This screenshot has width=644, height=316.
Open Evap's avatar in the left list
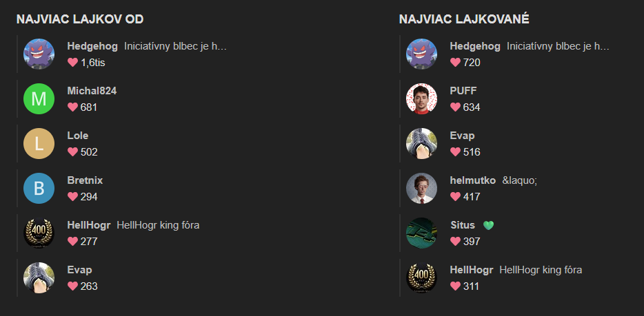tap(39, 278)
